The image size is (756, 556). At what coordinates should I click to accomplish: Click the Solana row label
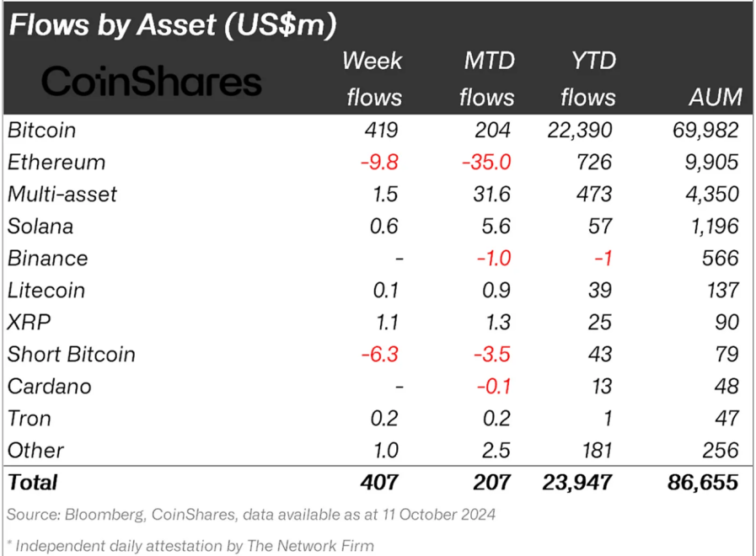(40, 227)
